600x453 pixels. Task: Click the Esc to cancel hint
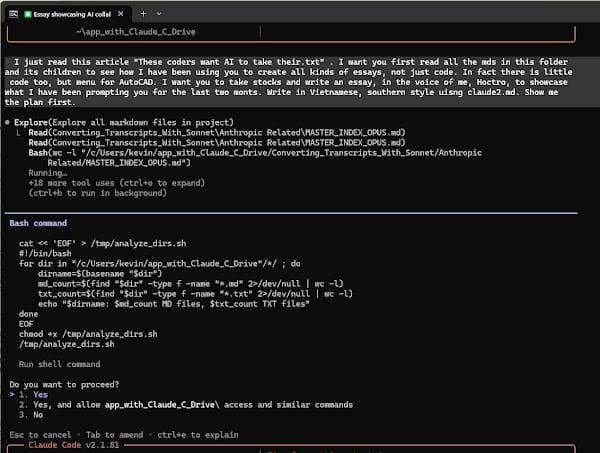(x=37, y=435)
